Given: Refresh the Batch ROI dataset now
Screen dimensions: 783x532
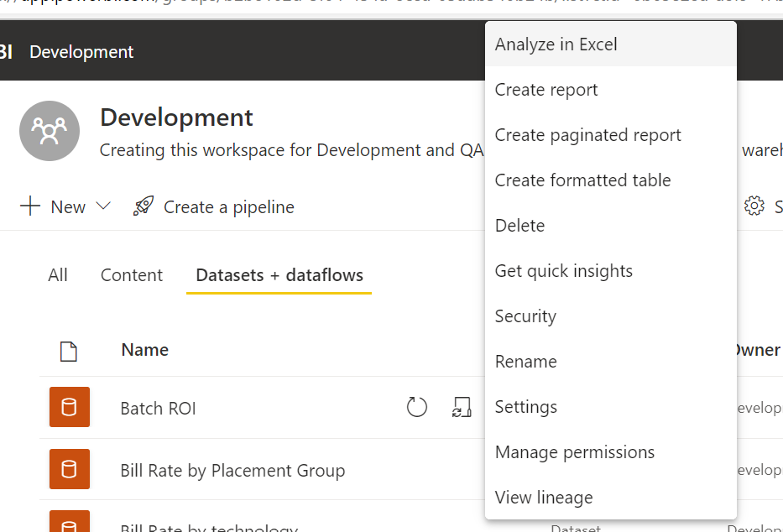Looking at the screenshot, I should [417, 407].
